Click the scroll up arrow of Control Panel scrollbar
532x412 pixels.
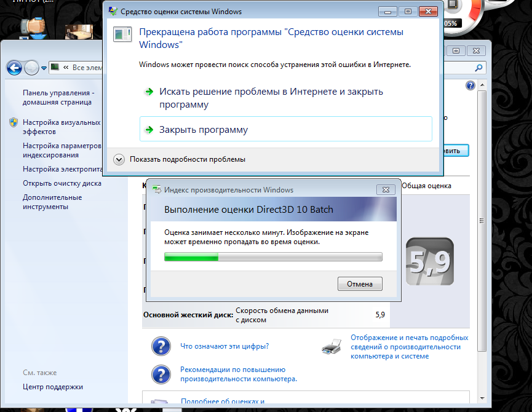pos(482,85)
